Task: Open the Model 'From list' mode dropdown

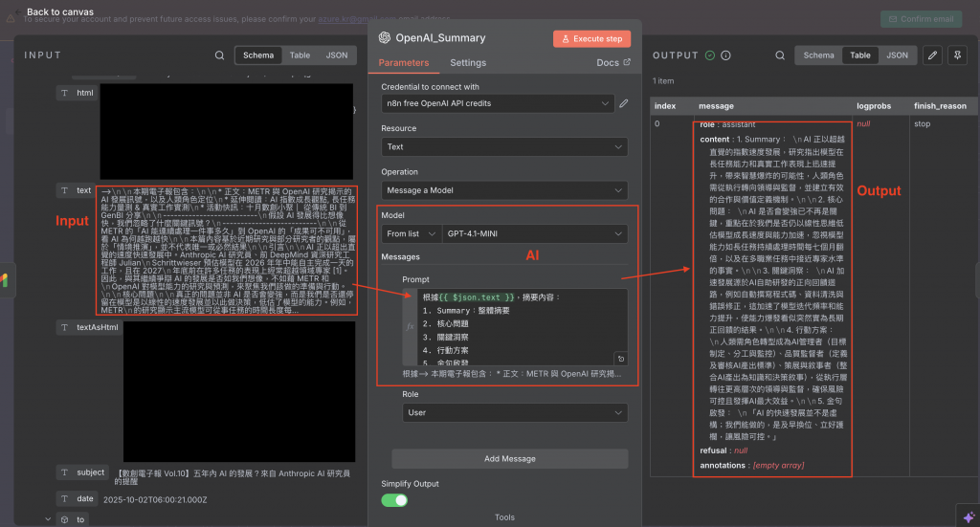Action: [x=412, y=233]
